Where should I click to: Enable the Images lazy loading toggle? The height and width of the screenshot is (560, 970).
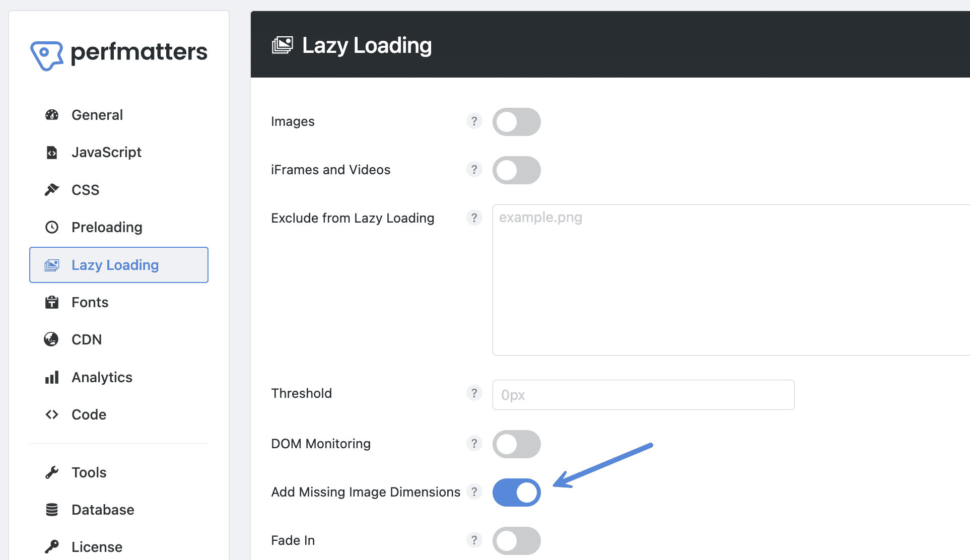pyautogui.click(x=516, y=121)
